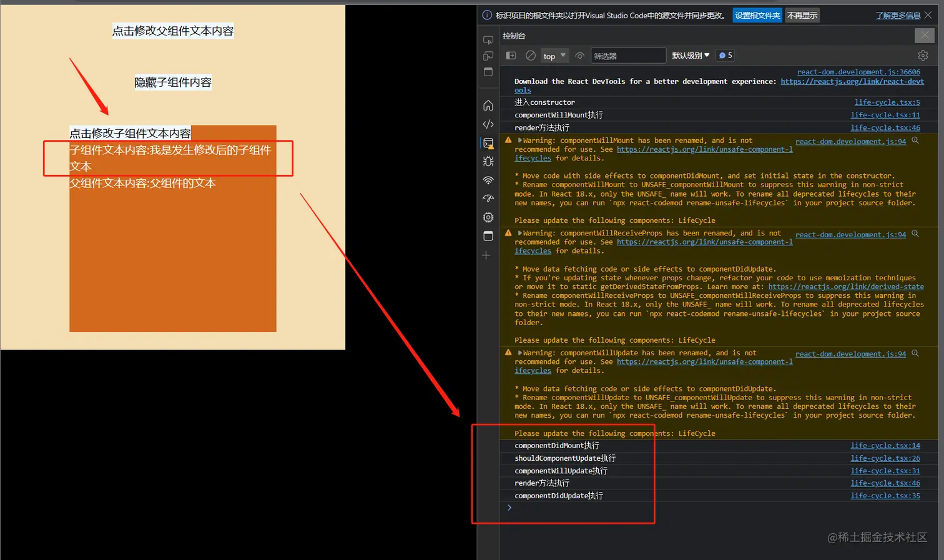Open the life-cycle.tsx:31 source link
This screenshot has width=944, height=560.
point(885,471)
